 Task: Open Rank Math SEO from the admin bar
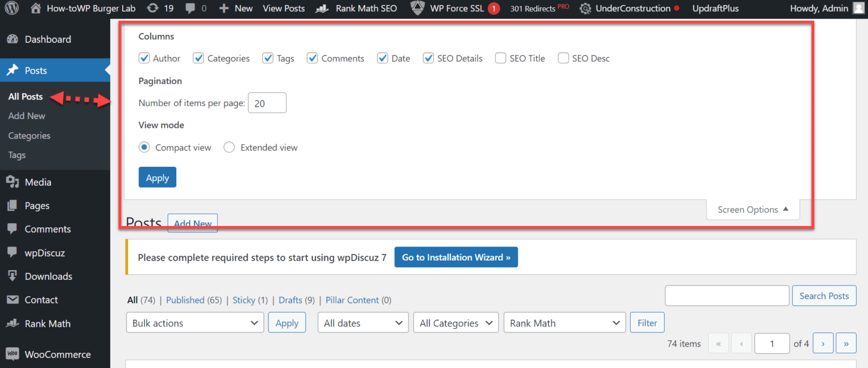356,8
